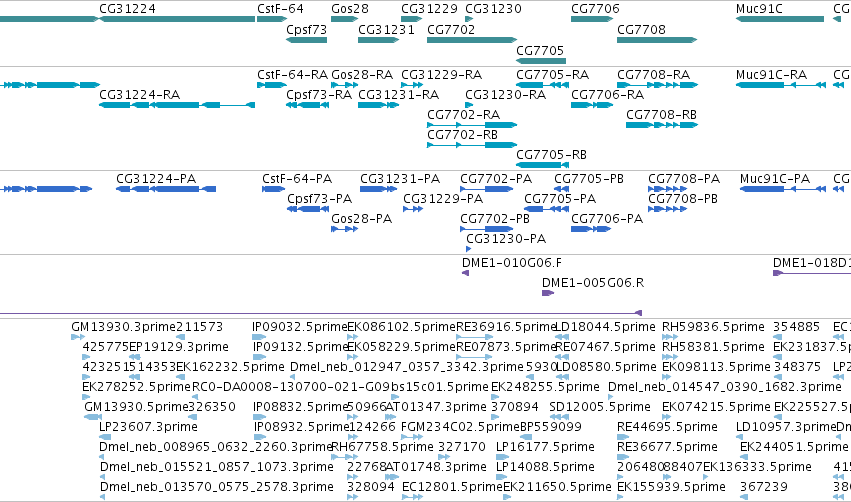Click the CG31229-PA protein label
851x502 pixels.
442,199
